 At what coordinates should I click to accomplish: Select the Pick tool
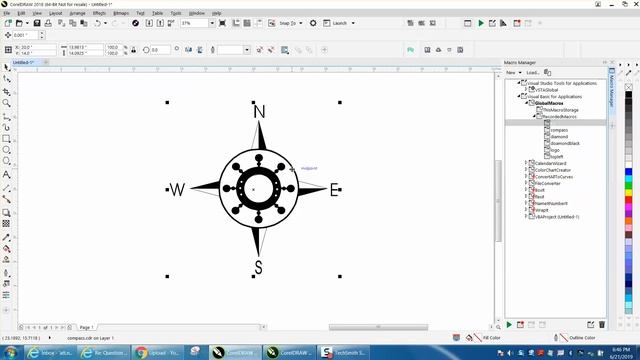(x=7, y=68)
